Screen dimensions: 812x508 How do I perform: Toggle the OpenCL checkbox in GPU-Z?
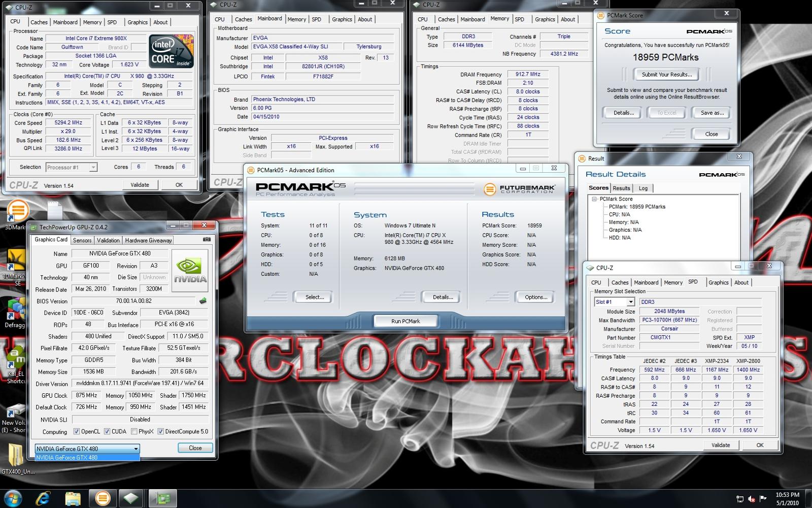click(77, 431)
